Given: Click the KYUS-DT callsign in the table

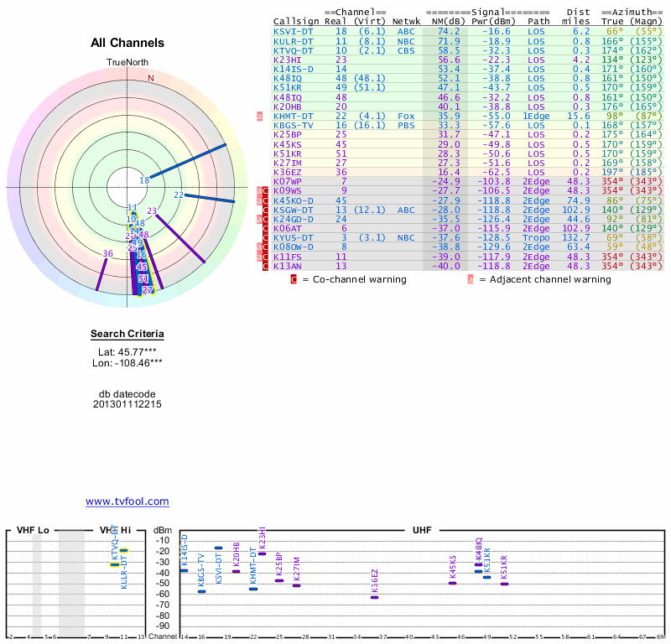Looking at the screenshot, I should (x=293, y=237).
